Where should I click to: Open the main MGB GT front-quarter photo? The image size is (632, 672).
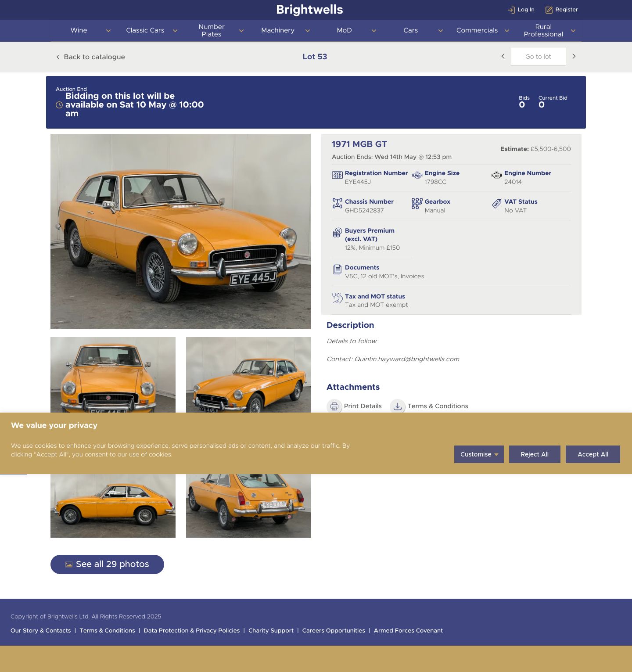180,231
